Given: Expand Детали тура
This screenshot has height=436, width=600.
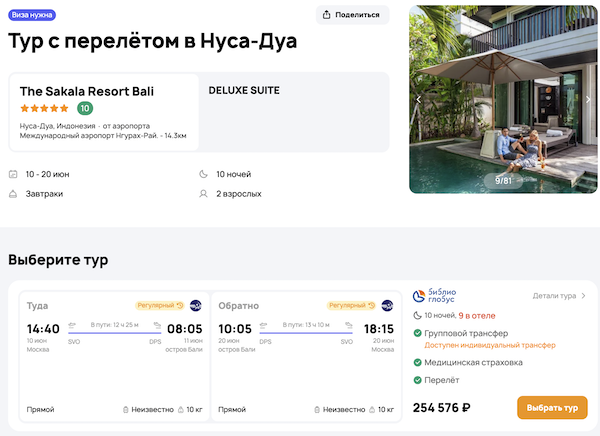Looking at the screenshot, I should pos(559,296).
